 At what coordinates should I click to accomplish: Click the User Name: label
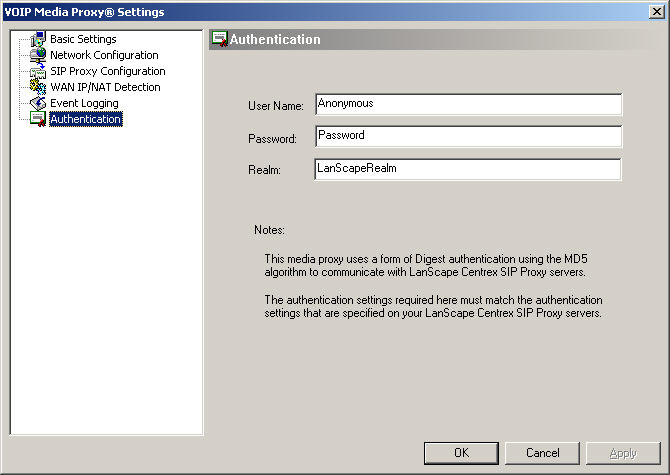pos(276,106)
